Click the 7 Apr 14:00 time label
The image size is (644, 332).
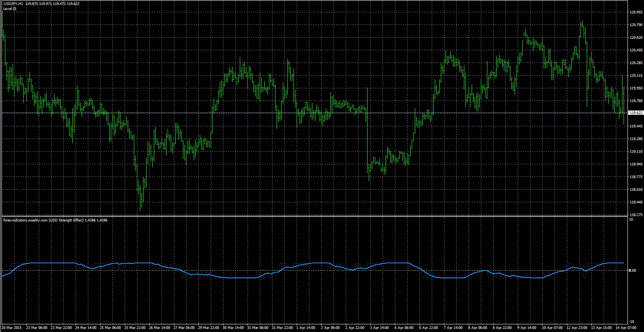click(453, 328)
